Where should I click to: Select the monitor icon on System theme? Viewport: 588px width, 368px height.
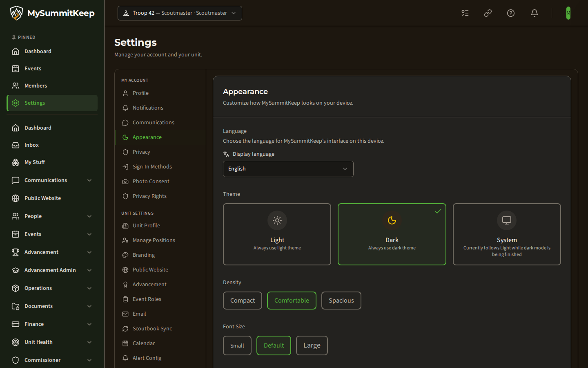coord(507,220)
